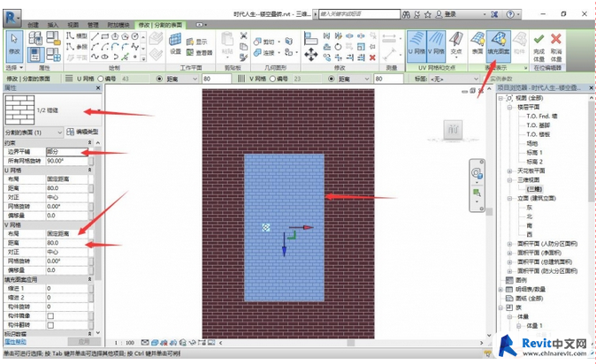Collapse the 楼层平面 tree node
Screen dimensions: 596x364
(509, 107)
